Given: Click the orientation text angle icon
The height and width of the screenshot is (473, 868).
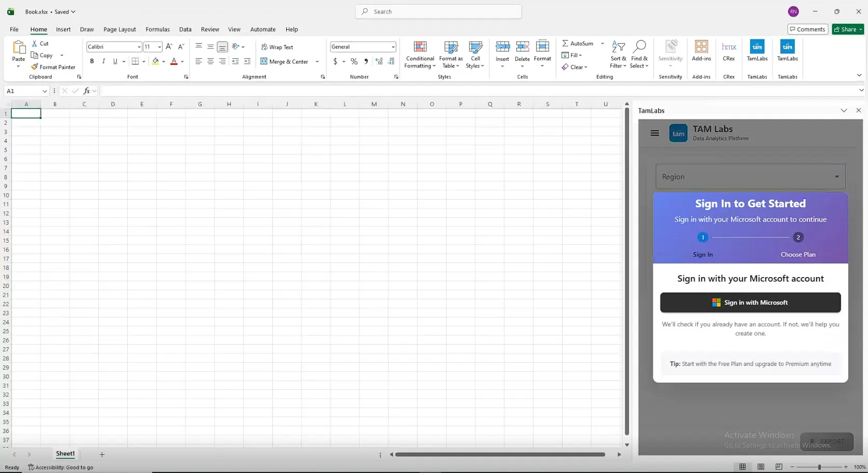Looking at the screenshot, I should [235, 47].
